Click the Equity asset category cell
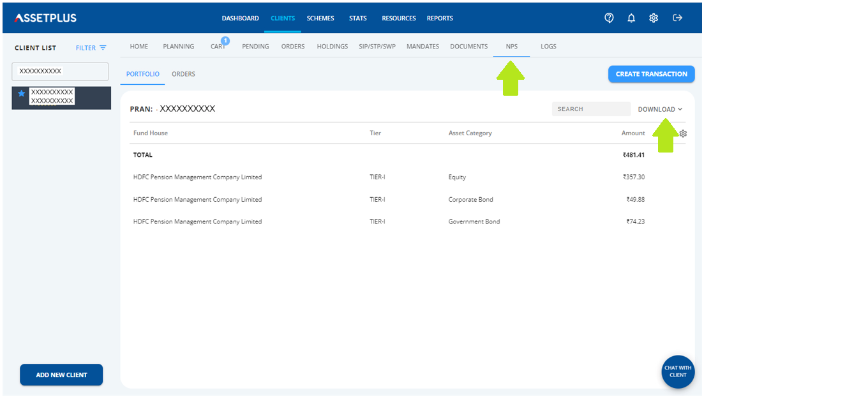868x411 pixels. [x=457, y=177]
